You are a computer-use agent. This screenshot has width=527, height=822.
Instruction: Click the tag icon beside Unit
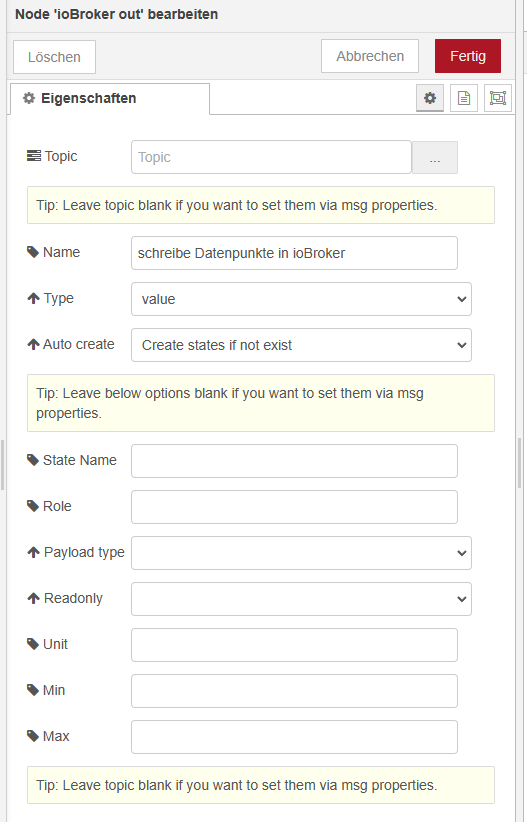coord(33,644)
